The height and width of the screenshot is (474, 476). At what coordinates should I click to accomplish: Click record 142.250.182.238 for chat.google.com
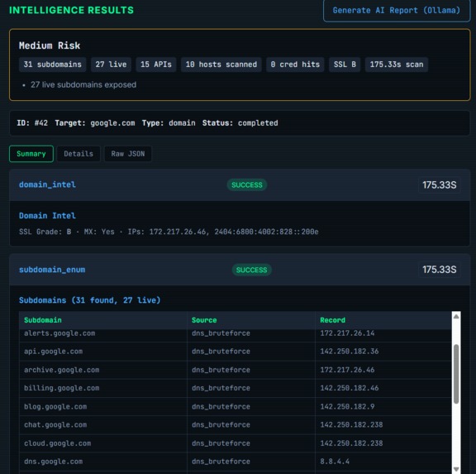(x=351, y=424)
